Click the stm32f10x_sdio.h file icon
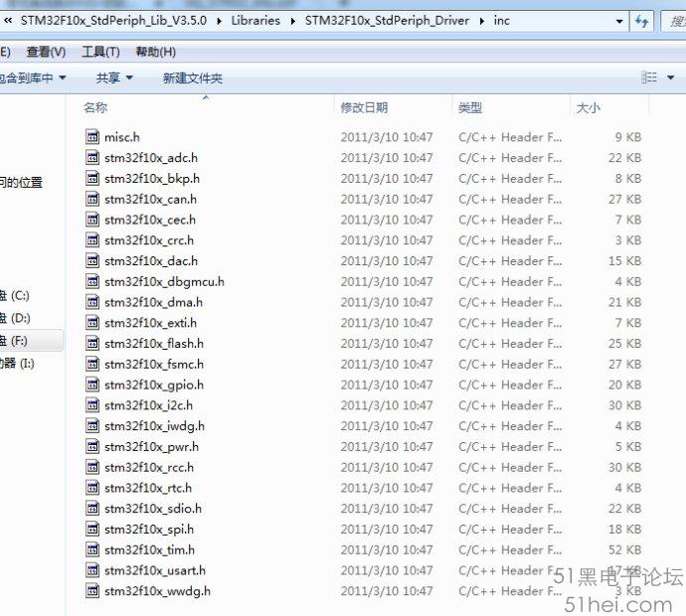This screenshot has height=616, width=686. point(92,508)
